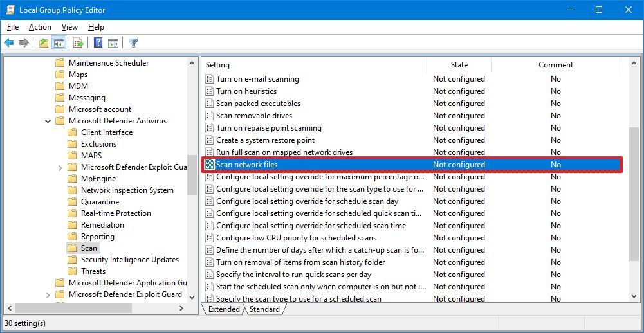Click folder icon next to Reporting

click(x=72, y=237)
